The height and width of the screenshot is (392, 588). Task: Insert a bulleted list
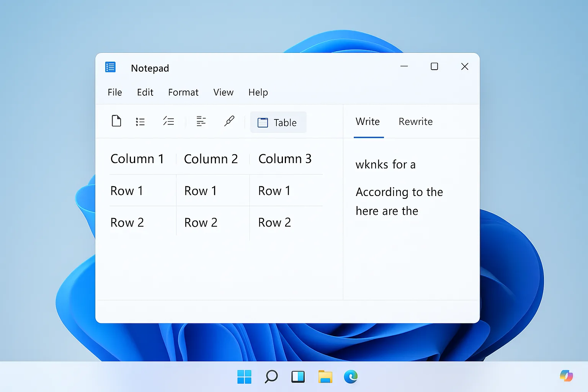coord(140,121)
